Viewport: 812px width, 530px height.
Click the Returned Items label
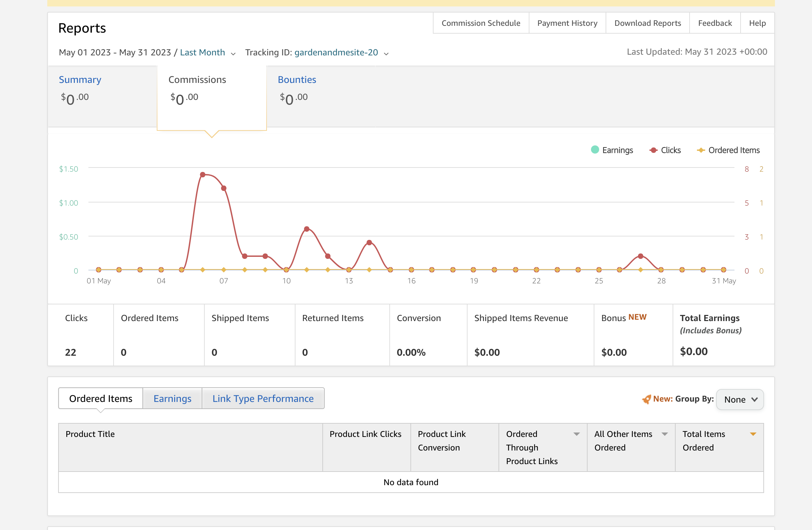333,318
